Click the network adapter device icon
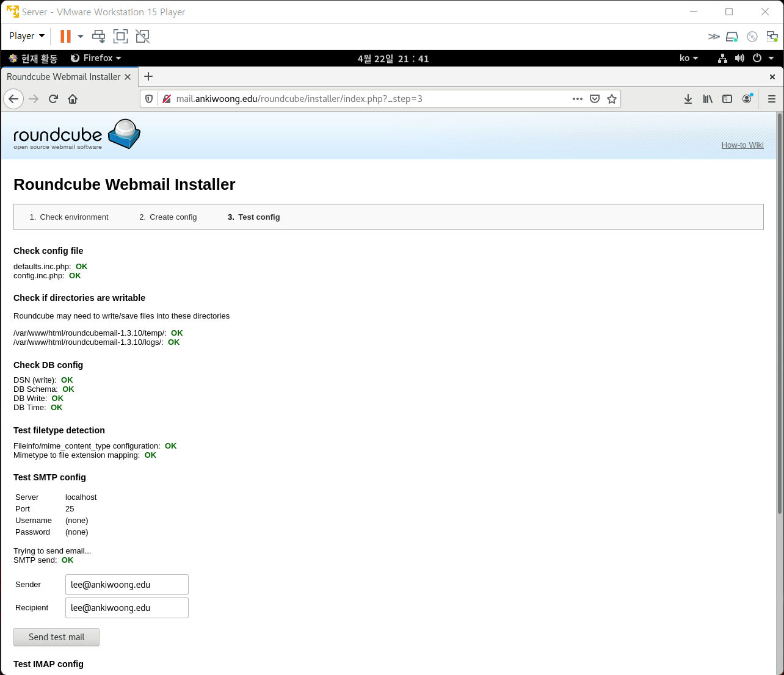The image size is (784, 675). pos(772,37)
